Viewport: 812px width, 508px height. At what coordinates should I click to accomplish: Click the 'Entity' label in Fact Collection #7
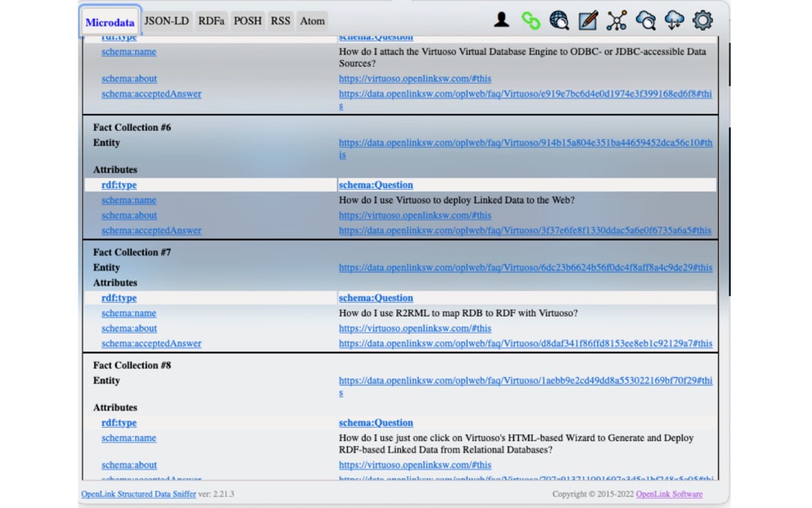coord(107,268)
